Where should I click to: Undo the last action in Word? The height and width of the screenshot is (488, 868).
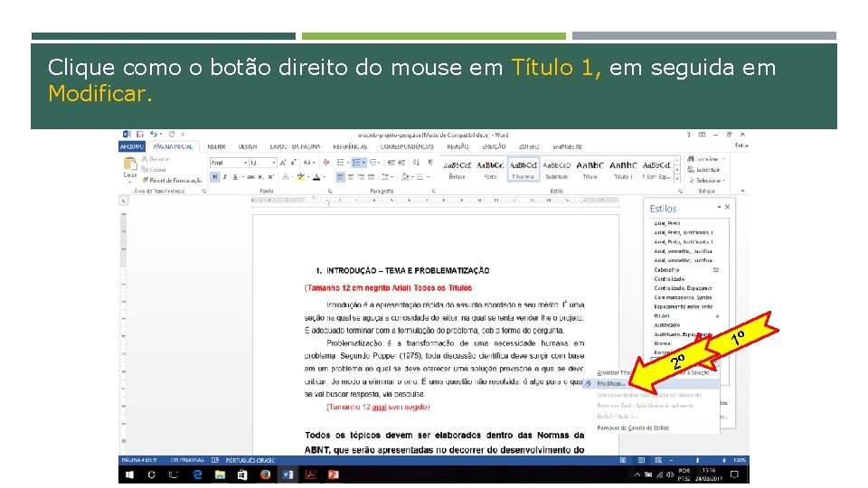(x=154, y=135)
